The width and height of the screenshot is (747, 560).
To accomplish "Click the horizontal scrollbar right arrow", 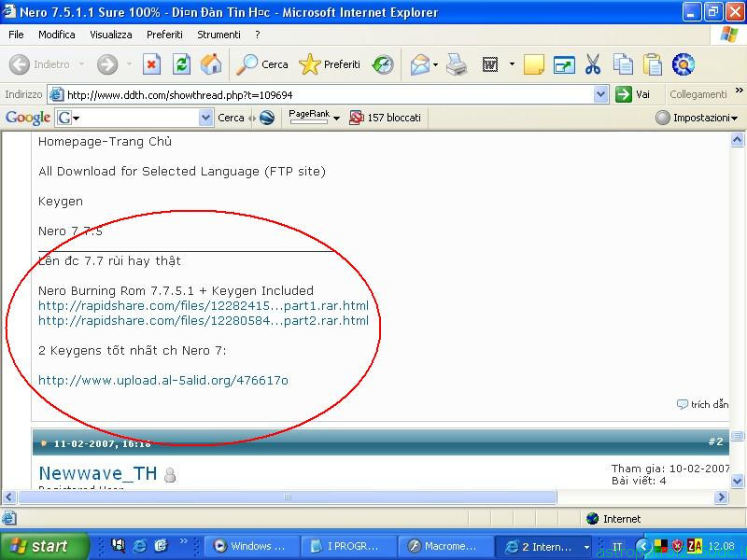I will point(721,497).
